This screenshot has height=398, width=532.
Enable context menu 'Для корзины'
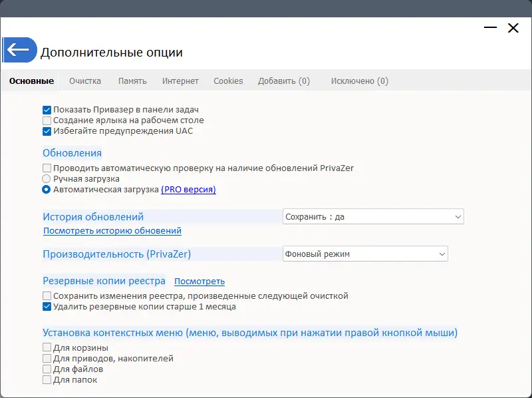pyautogui.click(x=47, y=347)
